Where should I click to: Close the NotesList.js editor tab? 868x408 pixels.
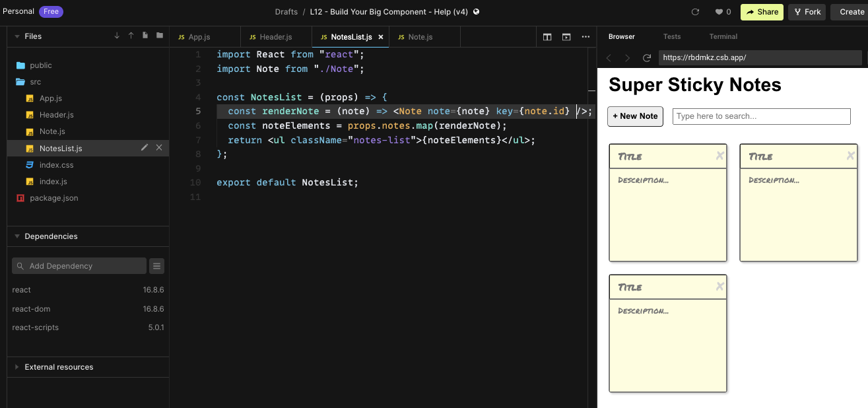380,37
